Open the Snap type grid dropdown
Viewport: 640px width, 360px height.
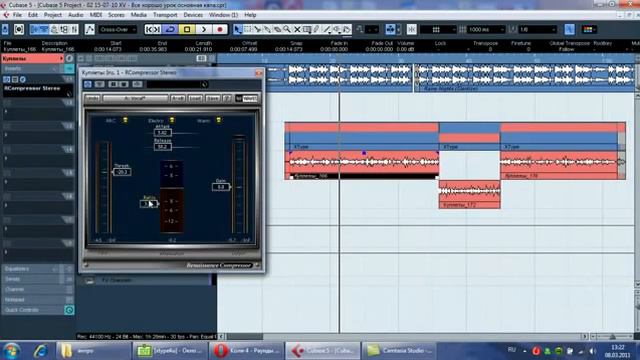438,29
